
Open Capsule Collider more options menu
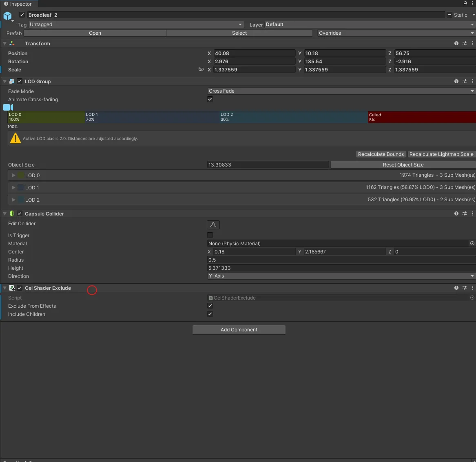point(472,213)
